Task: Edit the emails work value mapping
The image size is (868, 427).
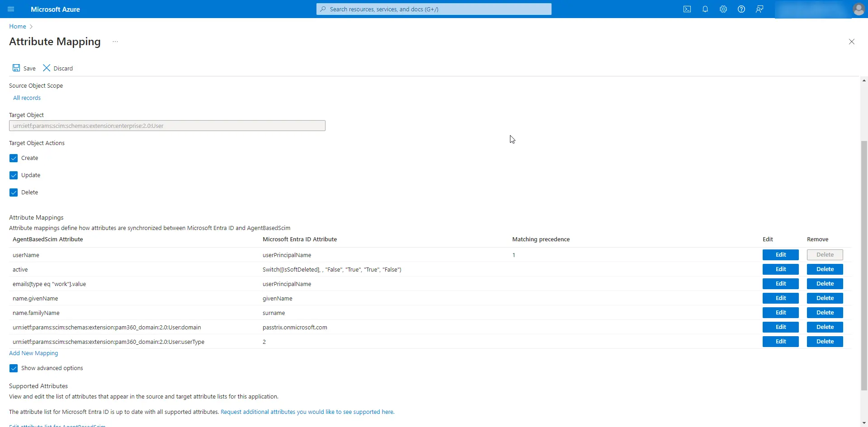Action: click(781, 284)
